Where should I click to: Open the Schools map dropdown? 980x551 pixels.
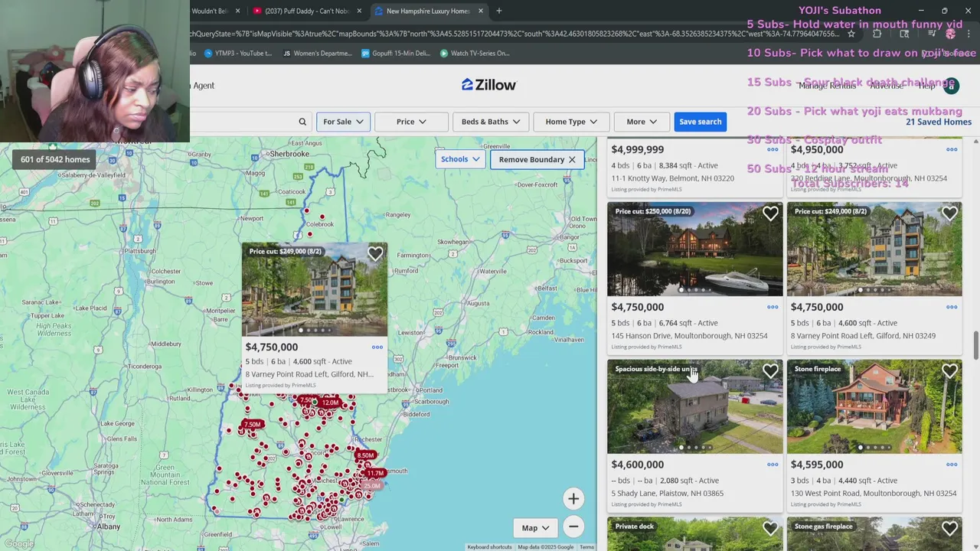(x=460, y=159)
